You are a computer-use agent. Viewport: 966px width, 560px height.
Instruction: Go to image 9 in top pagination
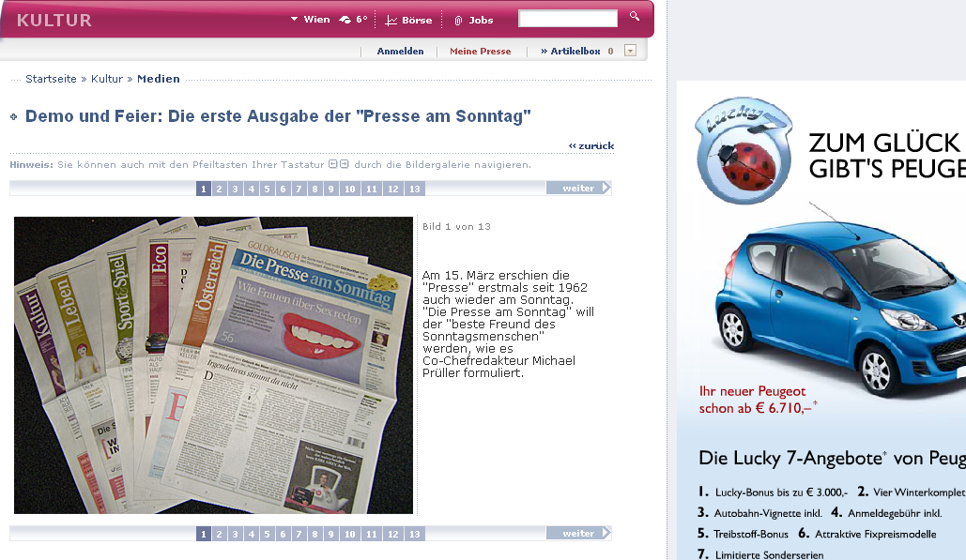[x=330, y=189]
